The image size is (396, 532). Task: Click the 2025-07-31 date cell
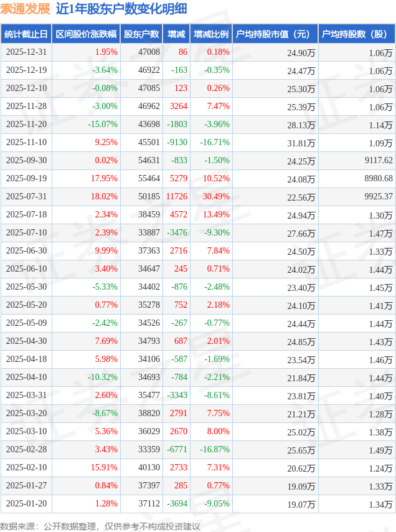[26, 197]
